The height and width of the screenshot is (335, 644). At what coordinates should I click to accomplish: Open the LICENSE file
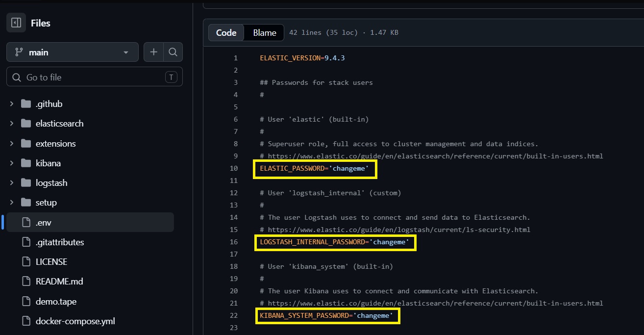click(51, 262)
